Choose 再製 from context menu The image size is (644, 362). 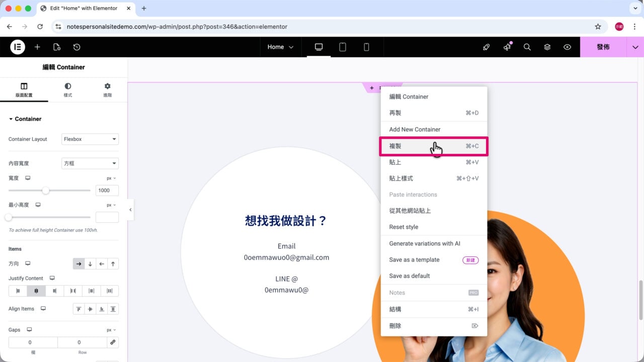tap(434, 113)
